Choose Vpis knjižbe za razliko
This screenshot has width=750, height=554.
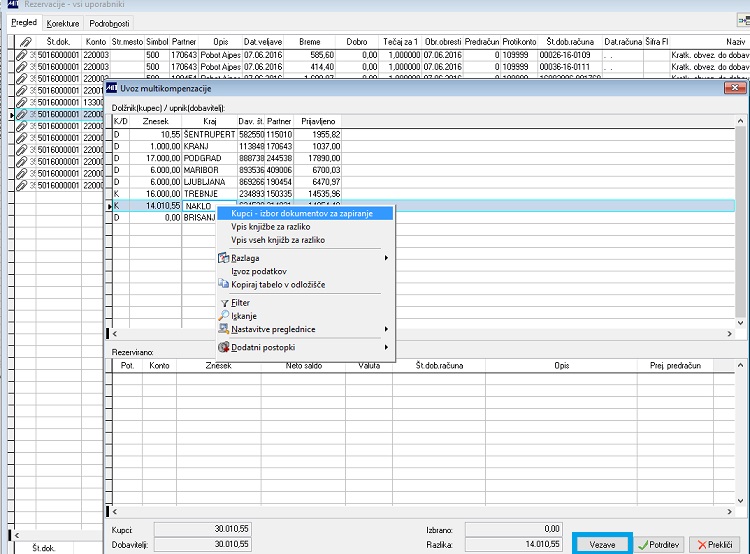pos(271,227)
